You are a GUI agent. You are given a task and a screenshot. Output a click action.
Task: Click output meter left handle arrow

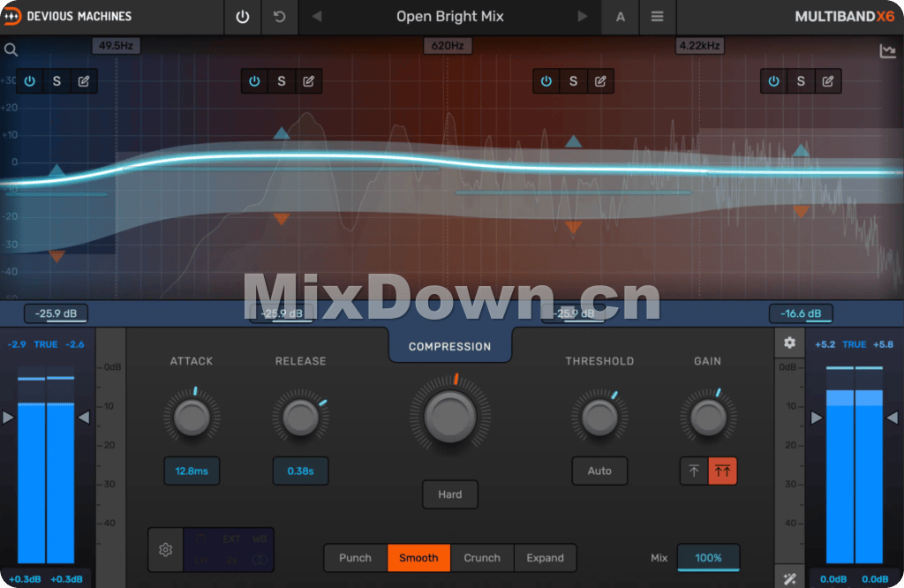(817, 418)
